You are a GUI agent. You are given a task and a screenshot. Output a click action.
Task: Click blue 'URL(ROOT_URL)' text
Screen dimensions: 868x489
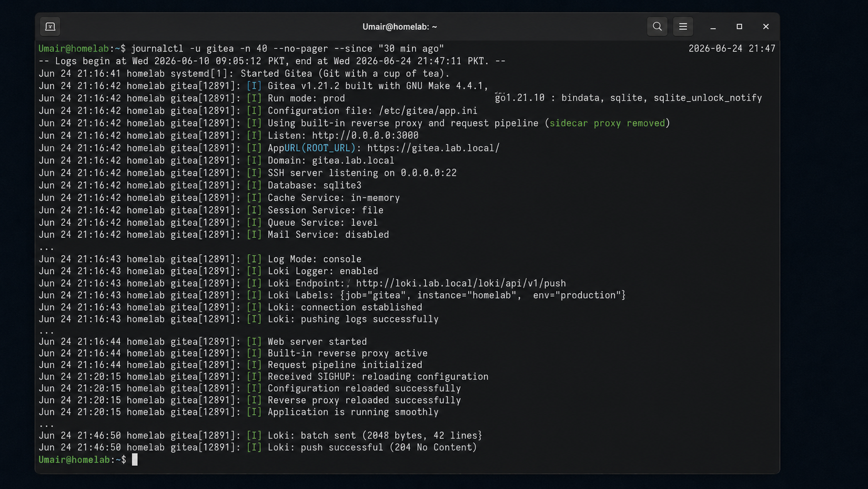(320, 148)
